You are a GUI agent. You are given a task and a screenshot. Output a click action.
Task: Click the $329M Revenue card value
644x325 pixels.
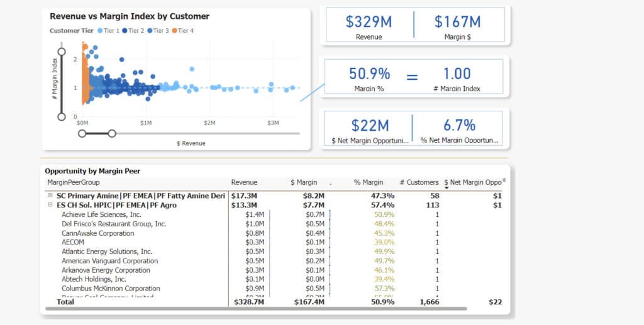pos(369,22)
